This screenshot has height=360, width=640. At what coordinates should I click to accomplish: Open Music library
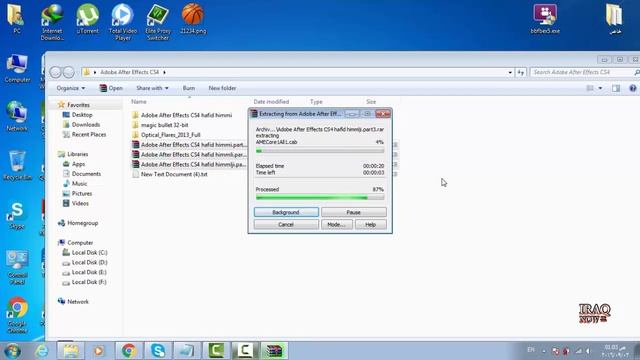[75, 184]
